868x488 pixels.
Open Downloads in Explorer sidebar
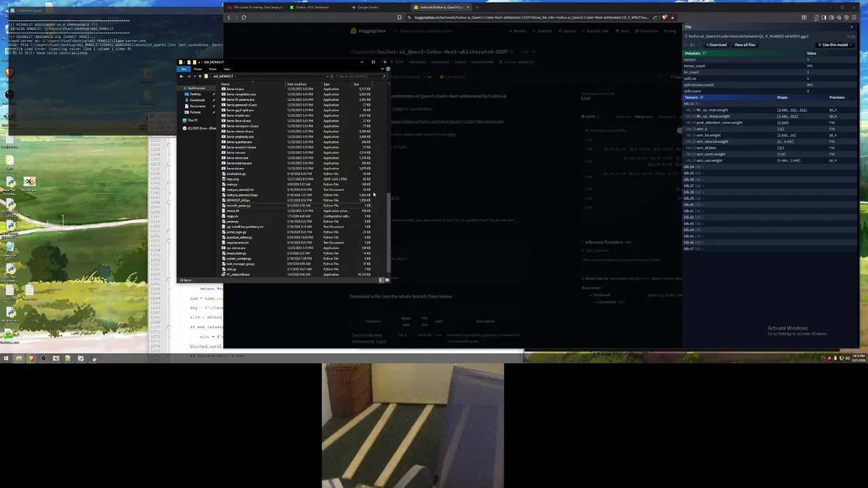click(x=197, y=100)
